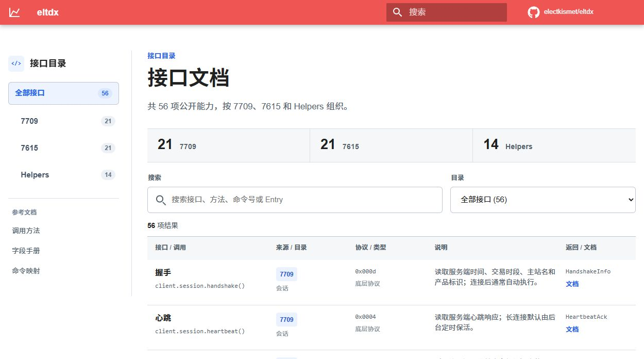Viewport: 644px width, 359px height.
Task: Click the 56 项结果 count text
Action: (163, 225)
